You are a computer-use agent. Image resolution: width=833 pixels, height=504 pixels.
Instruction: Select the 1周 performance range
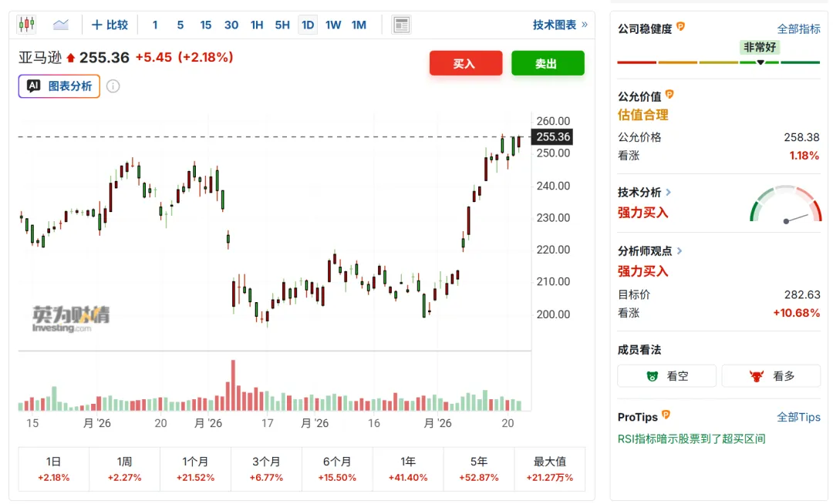[124, 469]
